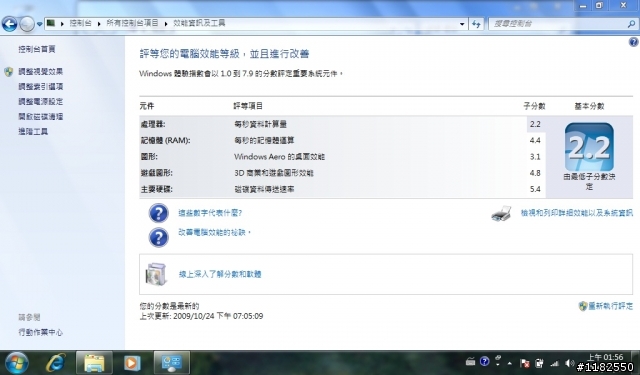Click the shield icon beside 重新執行評定

(582, 306)
